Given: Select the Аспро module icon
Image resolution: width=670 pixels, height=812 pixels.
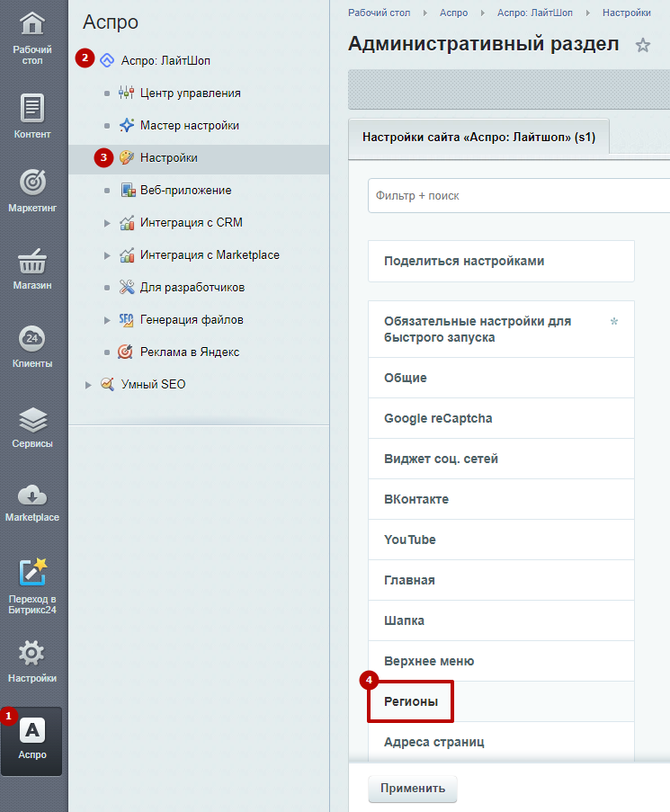Looking at the screenshot, I should coord(32,730).
